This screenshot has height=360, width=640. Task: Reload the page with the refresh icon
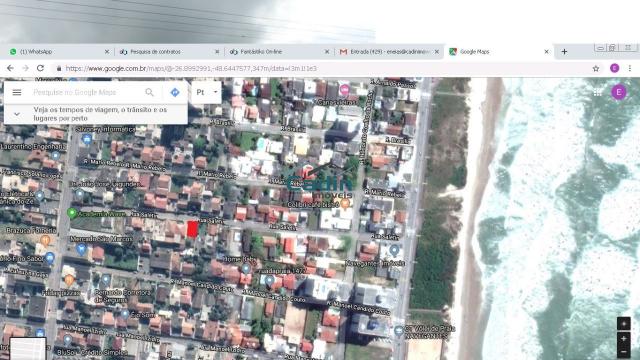tap(40, 68)
